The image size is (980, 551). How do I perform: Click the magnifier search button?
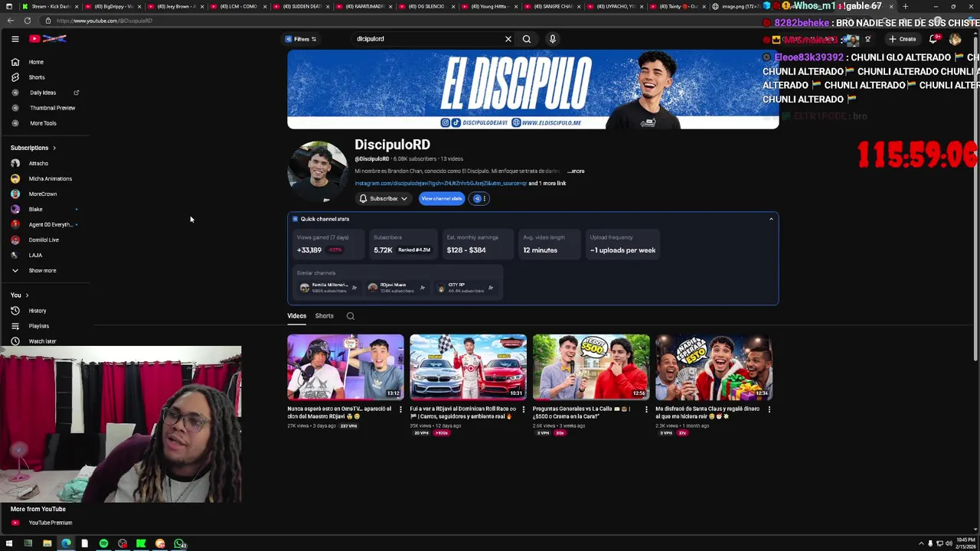[527, 39]
